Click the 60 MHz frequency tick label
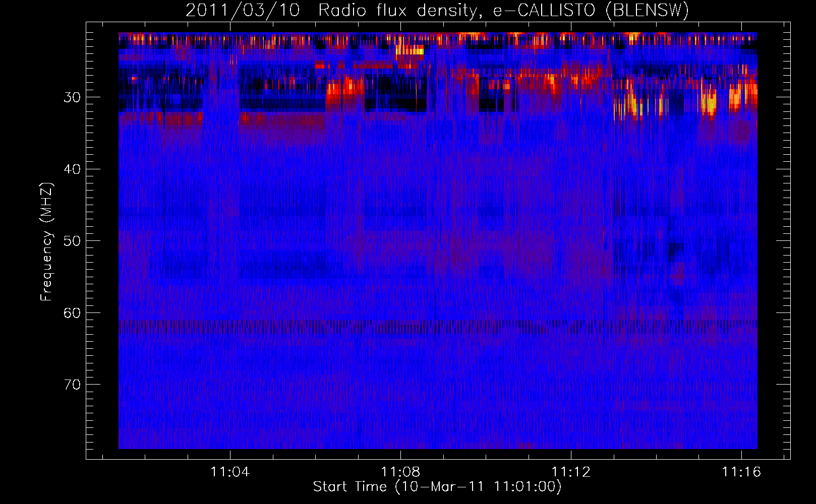The width and height of the screenshot is (816, 504). tap(72, 312)
